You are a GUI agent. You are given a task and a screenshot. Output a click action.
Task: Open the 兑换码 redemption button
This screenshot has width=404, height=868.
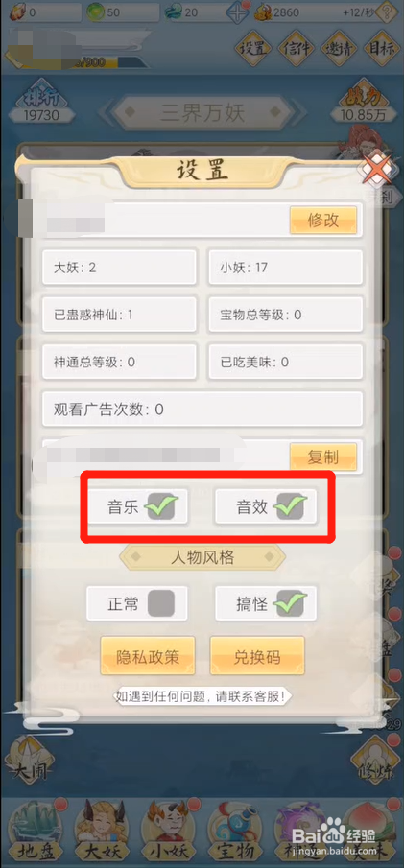click(x=257, y=656)
